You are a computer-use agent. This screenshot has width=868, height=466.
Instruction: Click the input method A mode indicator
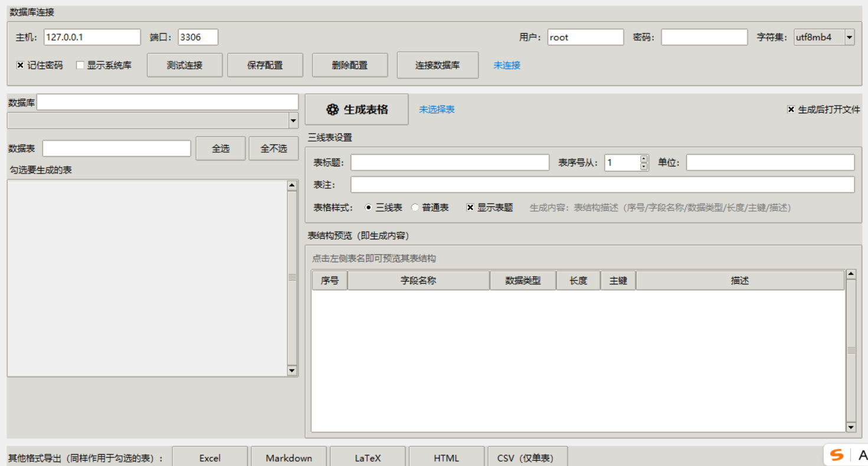click(x=862, y=455)
